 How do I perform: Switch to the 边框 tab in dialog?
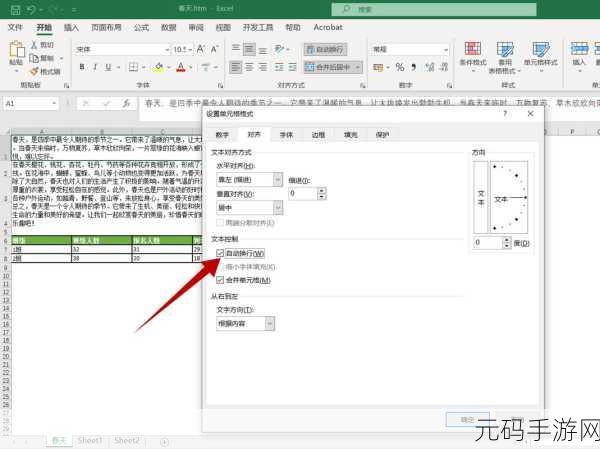(x=318, y=134)
